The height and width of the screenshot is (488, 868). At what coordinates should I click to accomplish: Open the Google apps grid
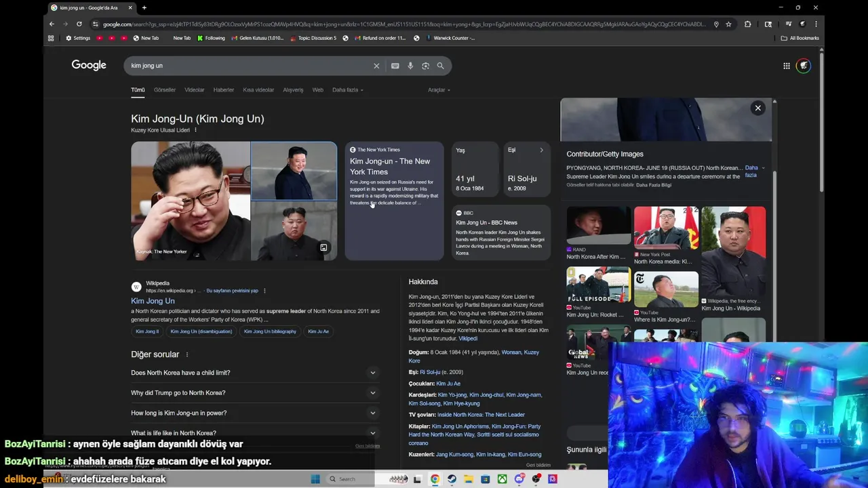point(787,66)
